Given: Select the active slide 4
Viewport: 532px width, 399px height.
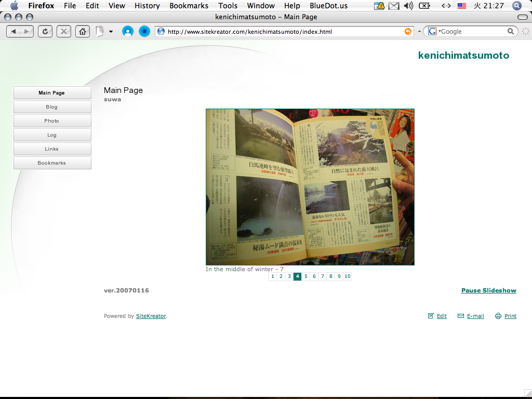Looking at the screenshot, I should point(298,276).
